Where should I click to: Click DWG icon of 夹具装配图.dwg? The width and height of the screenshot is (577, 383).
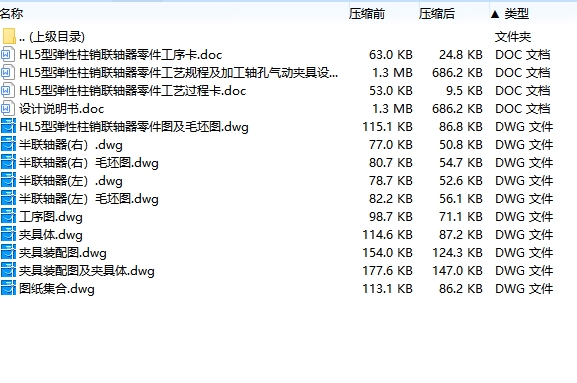(8, 253)
